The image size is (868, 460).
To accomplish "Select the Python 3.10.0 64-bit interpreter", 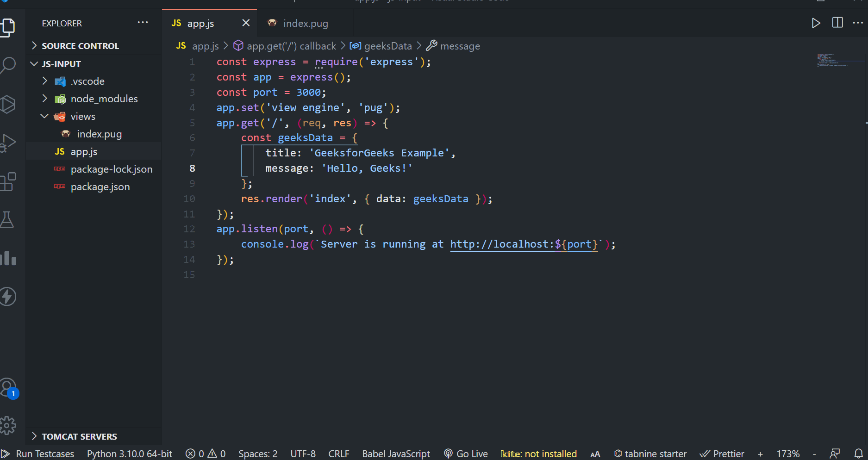I will (130, 454).
